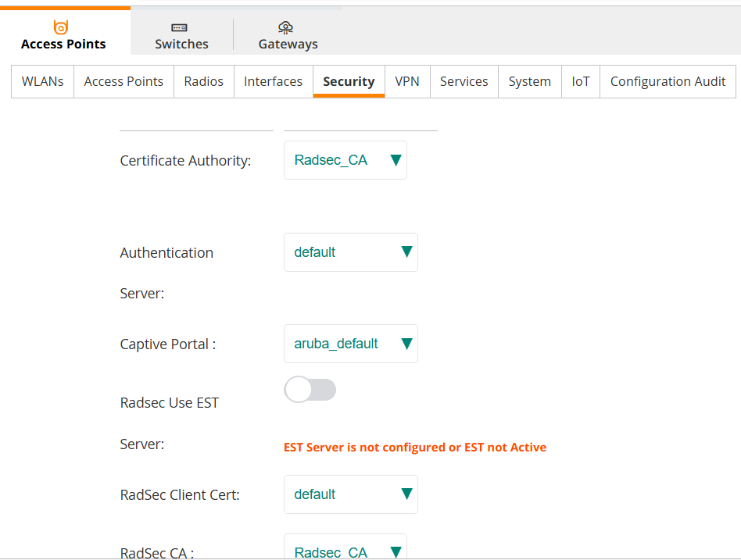
Task: Open the Configuration Audit tab
Action: [668, 82]
